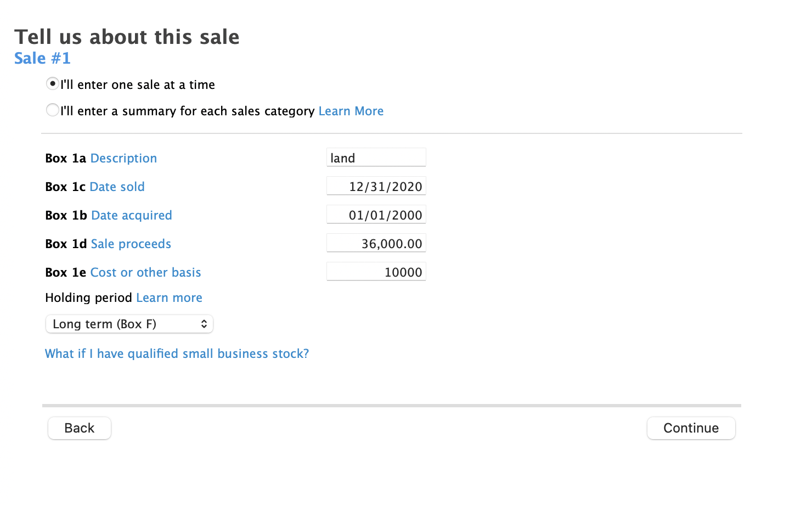Open the Date sold help link
This screenshot has height=505, width=812.
tap(117, 187)
